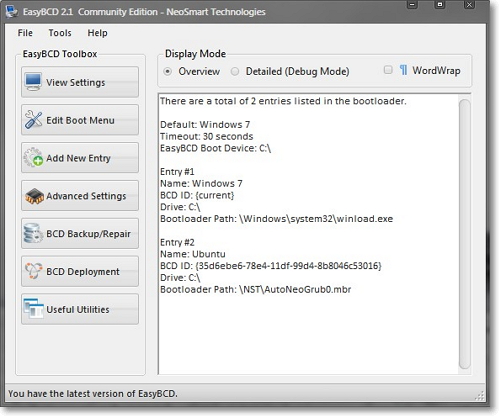Click the BCD Deployment icon
The image size is (499, 416).
33,271
